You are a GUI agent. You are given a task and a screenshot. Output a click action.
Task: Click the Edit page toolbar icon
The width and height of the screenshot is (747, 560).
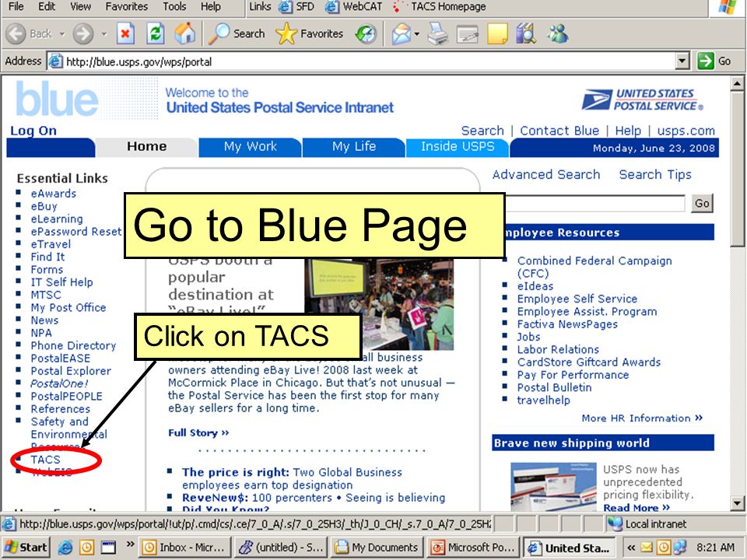tap(468, 35)
